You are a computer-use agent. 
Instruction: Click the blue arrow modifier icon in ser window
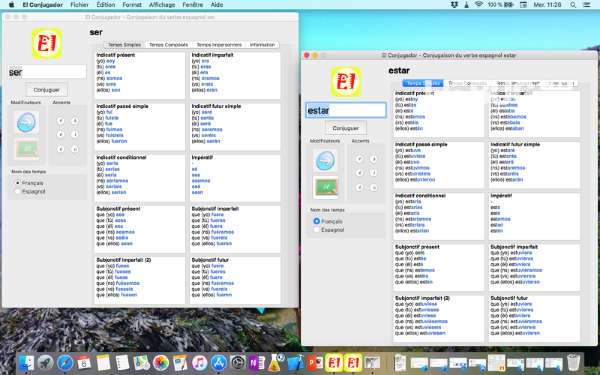pyautogui.click(x=26, y=122)
